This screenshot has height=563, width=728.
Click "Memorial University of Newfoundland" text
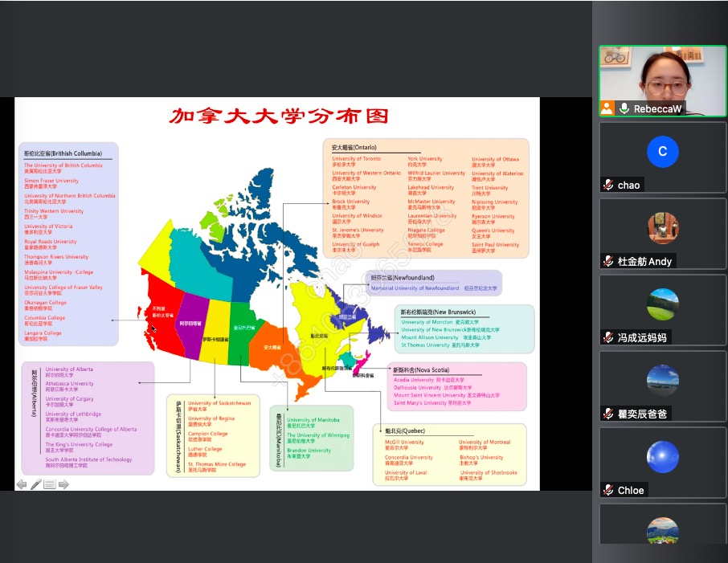click(415, 288)
